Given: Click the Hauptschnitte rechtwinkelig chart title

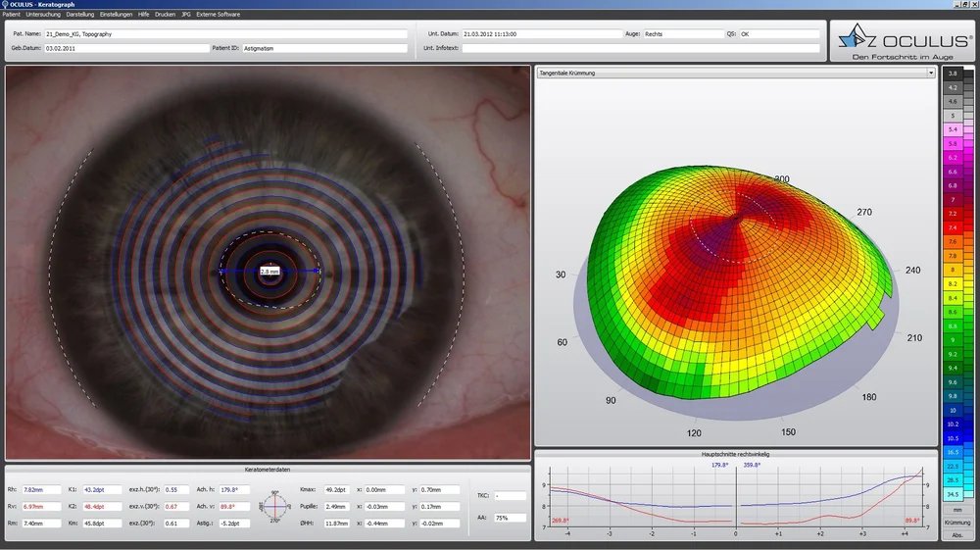Looking at the screenshot, I should coord(736,454).
